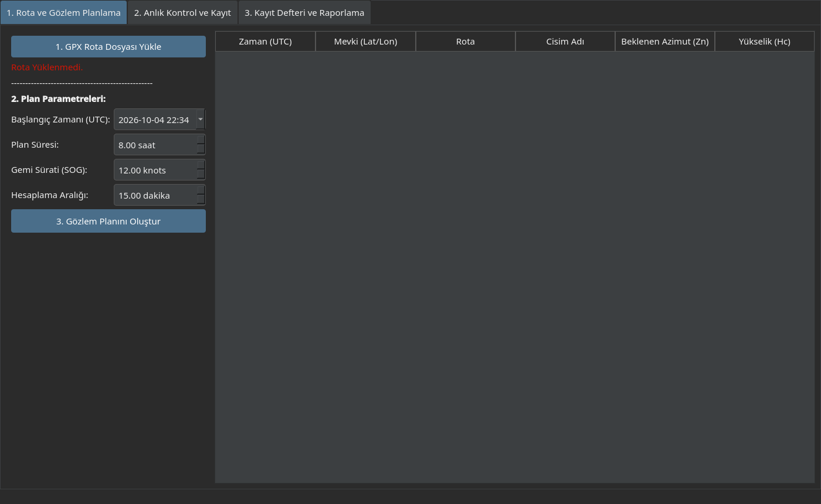Click the Hesaplama Aralığı dakika value field
821x504 pixels.
click(x=155, y=195)
